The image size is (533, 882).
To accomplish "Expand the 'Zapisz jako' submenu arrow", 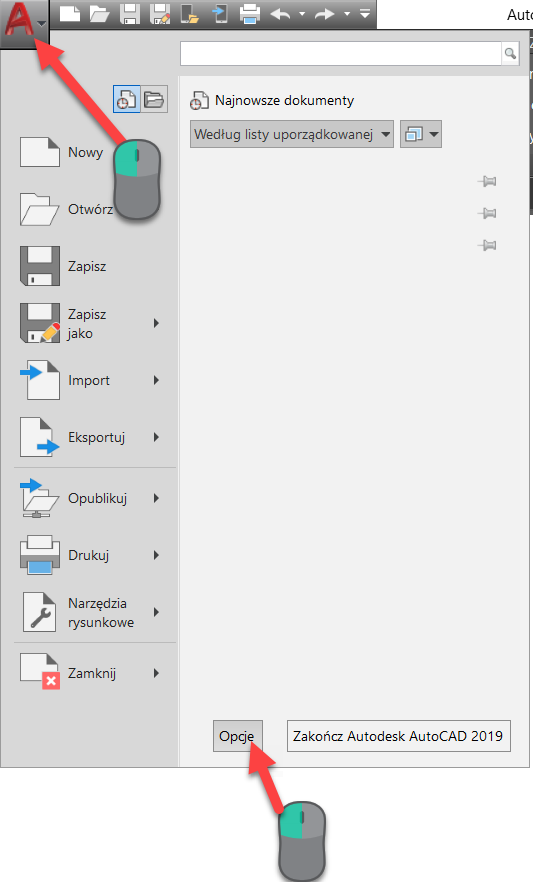I will tap(157, 323).
